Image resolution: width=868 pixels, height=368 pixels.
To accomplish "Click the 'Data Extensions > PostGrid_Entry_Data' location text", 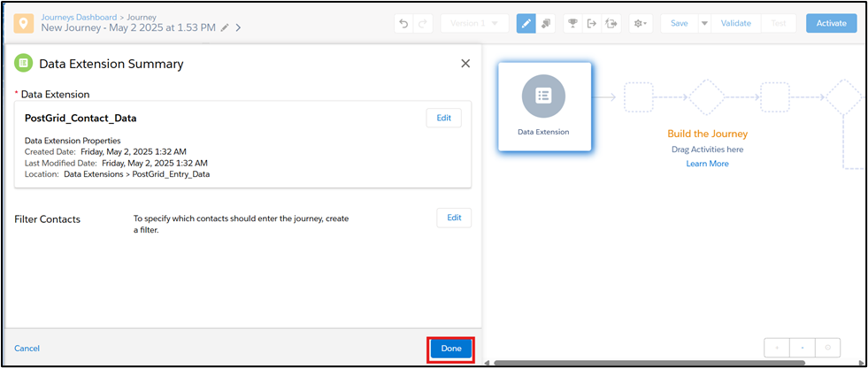I will [x=137, y=173].
